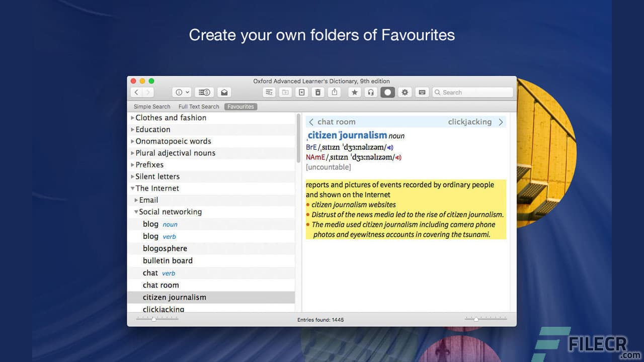Screen dimensions: 644x362
Task: Expand the Plural adjectival nouns folder
Action: pyautogui.click(x=132, y=153)
